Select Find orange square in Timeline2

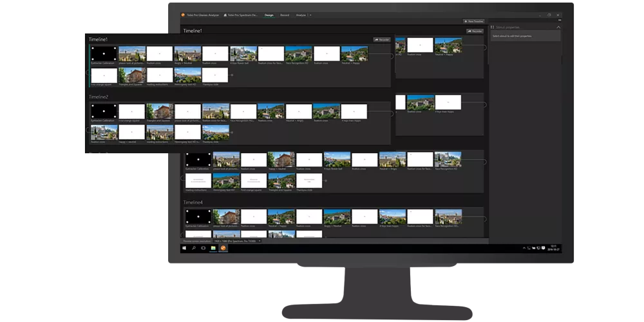(x=132, y=113)
